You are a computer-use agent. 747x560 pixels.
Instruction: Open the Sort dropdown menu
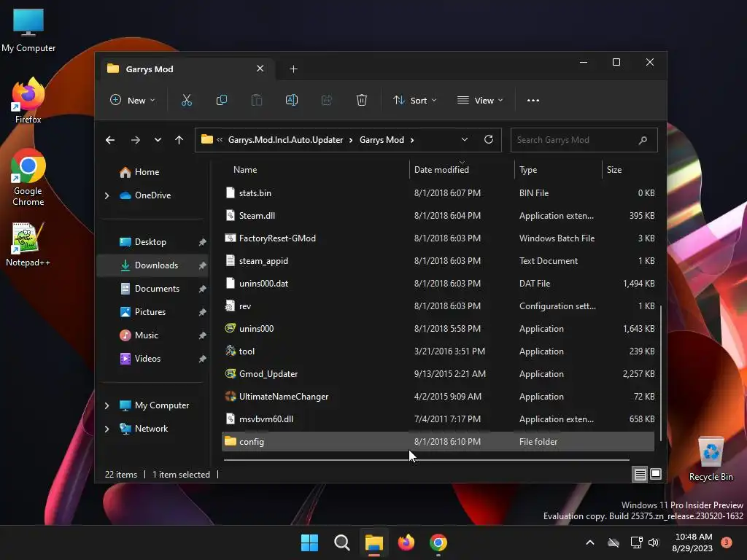tap(414, 101)
